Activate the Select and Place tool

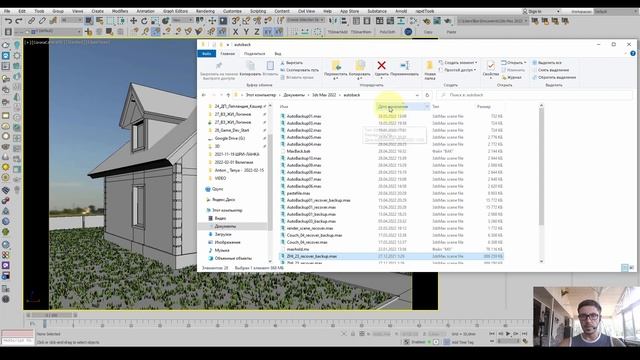tap(166, 21)
